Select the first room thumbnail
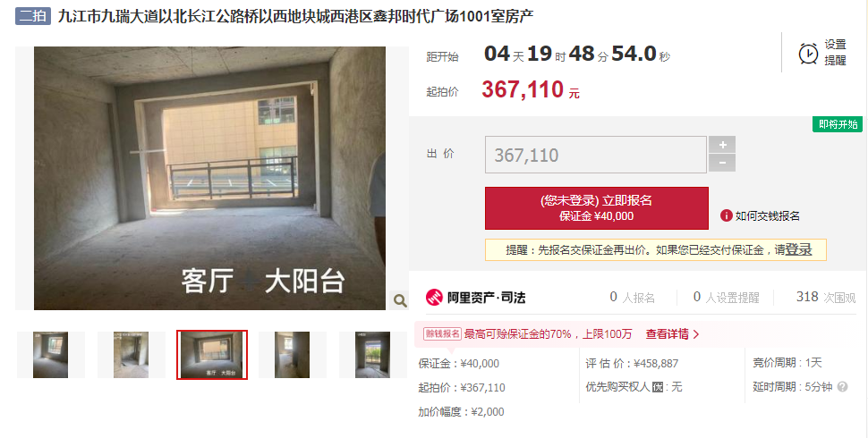868x438 pixels. pos(51,355)
